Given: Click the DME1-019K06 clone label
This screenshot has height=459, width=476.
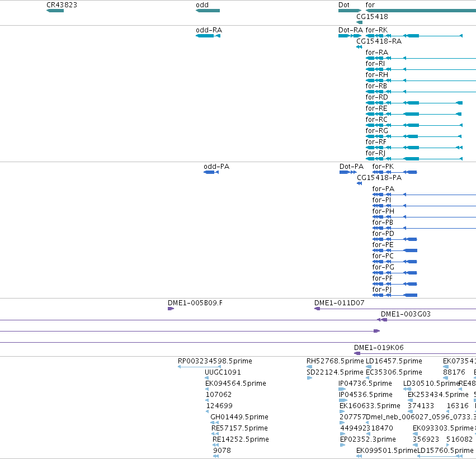Looking at the screenshot, I should [x=379, y=348].
